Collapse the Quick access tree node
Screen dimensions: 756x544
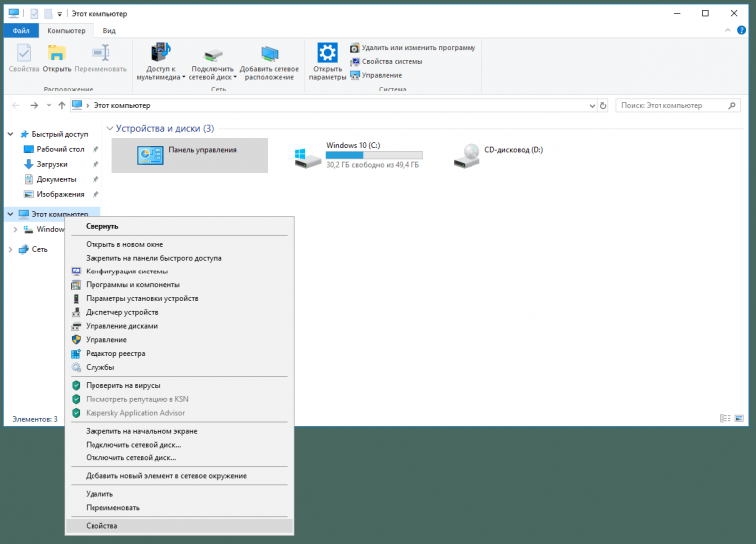pos(11,134)
